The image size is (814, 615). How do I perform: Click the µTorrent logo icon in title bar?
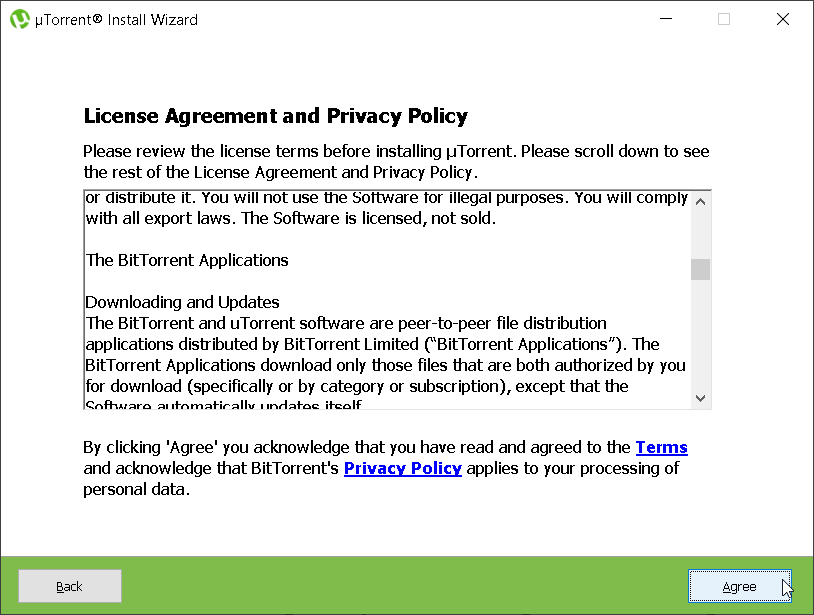pyautogui.click(x=20, y=19)
